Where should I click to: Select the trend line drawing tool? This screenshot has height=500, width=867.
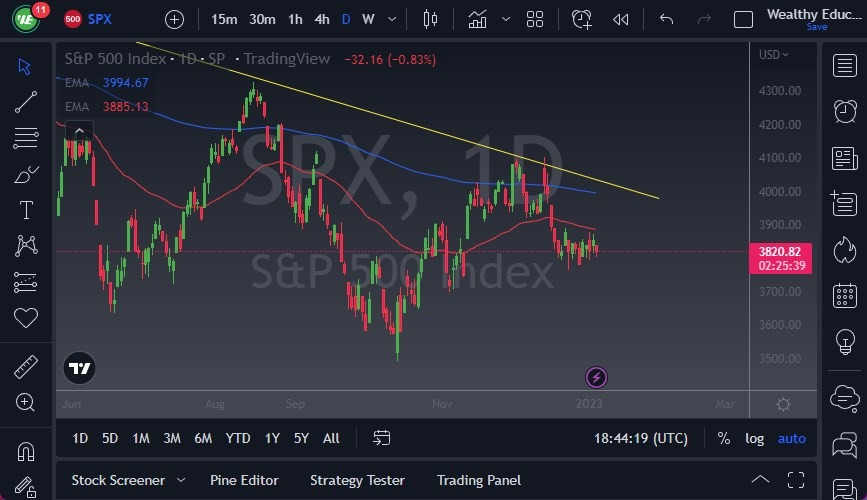25,102
